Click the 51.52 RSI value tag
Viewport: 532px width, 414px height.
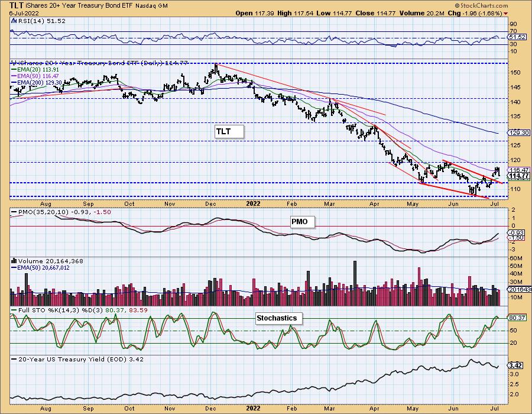click(517, 37)
